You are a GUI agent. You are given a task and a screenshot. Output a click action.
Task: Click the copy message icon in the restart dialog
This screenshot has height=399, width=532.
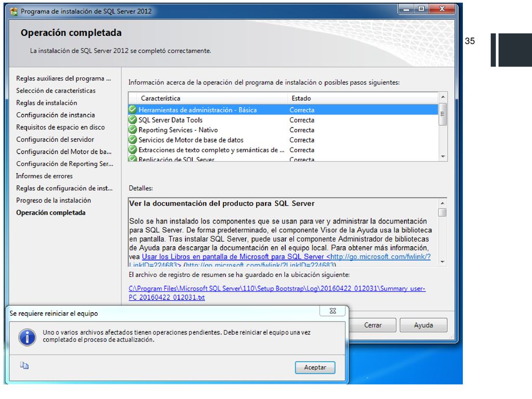click(24, 365)
